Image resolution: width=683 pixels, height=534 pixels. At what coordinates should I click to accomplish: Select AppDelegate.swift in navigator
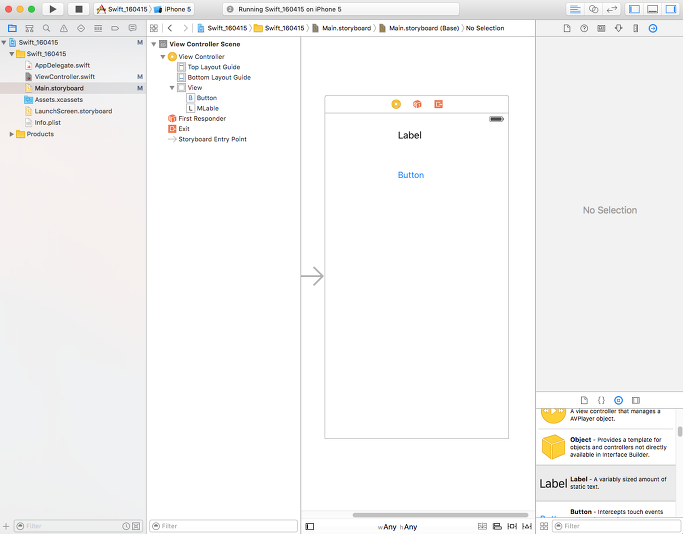click(x=62, y=65)
